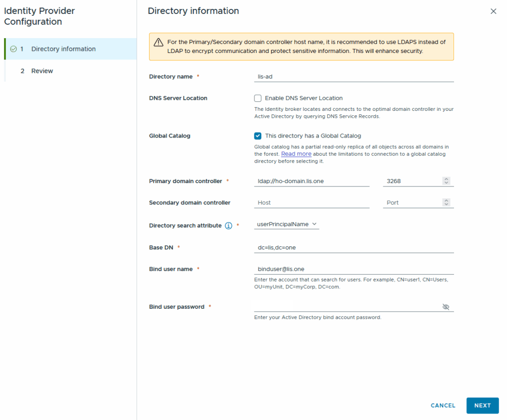Go to Directory information step
The height and width of the screenshot is (420, 507).
pos(63,49)
